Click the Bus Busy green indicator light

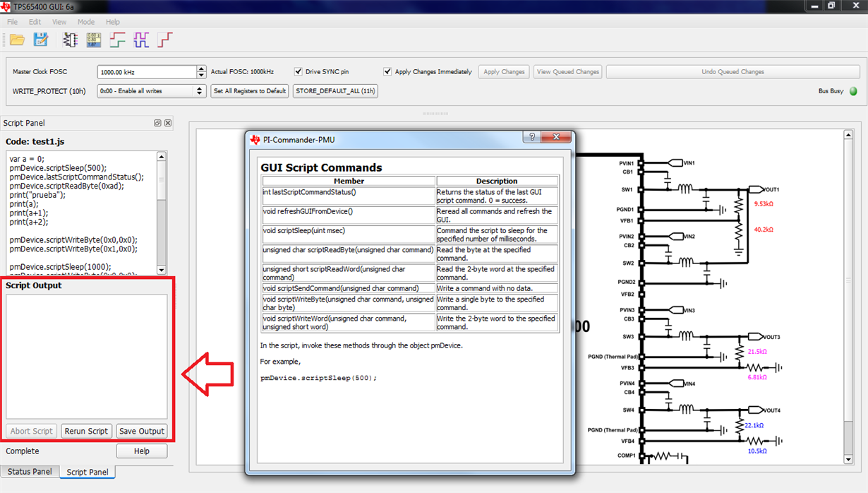(853, 91)
